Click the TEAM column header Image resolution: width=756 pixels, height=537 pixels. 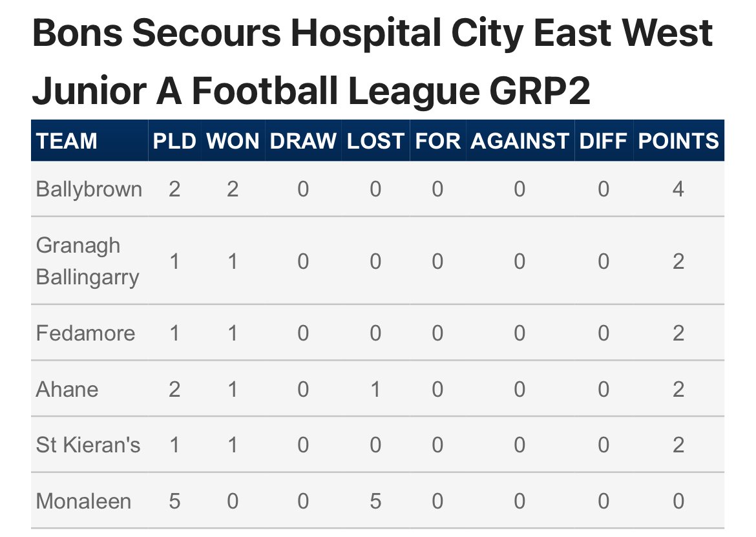pyautogui.click(x=67, y=142)
